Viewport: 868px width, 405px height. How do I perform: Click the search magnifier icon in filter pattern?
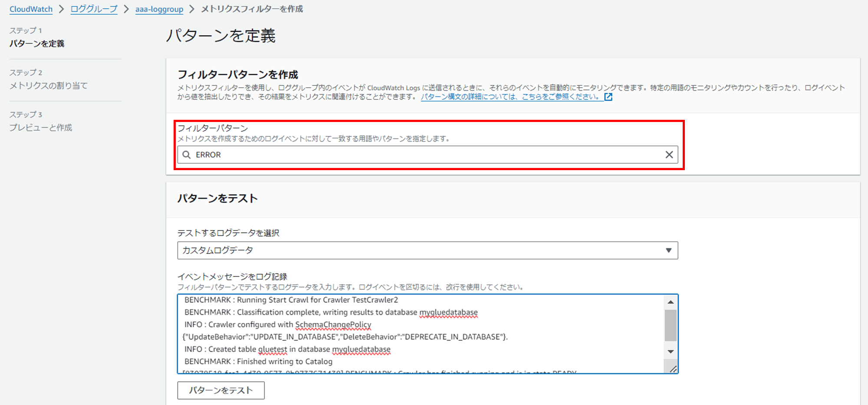(x=187, y=155)
